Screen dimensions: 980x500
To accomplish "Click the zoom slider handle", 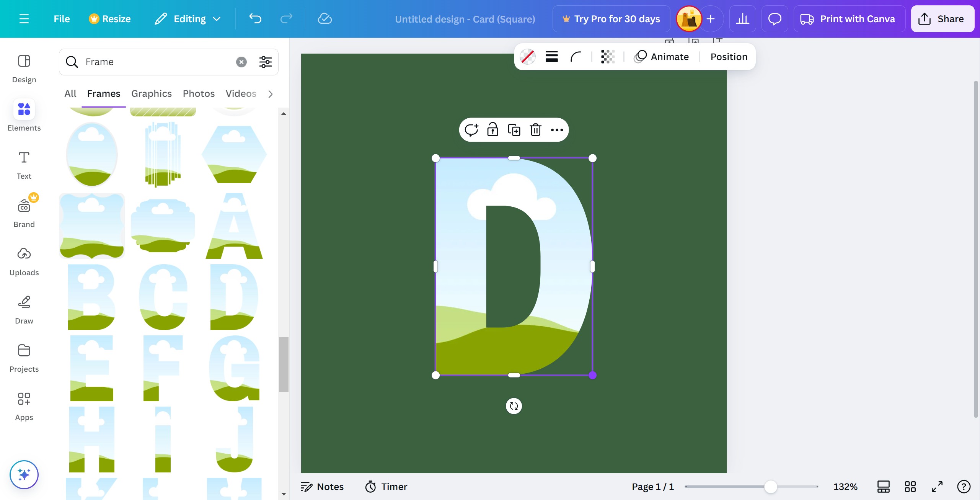I will (x=771, y=487).
